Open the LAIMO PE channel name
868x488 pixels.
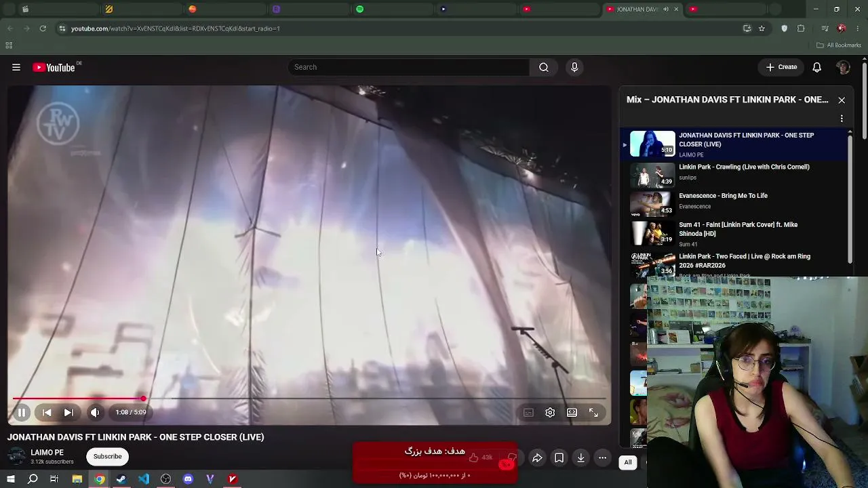tap(47, 452)
